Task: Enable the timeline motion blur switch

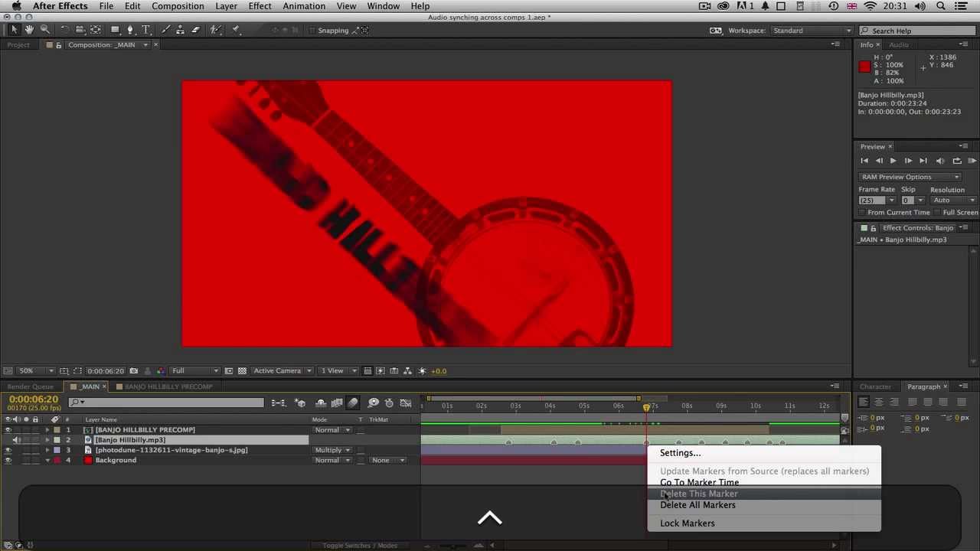Action: [353, 403]
